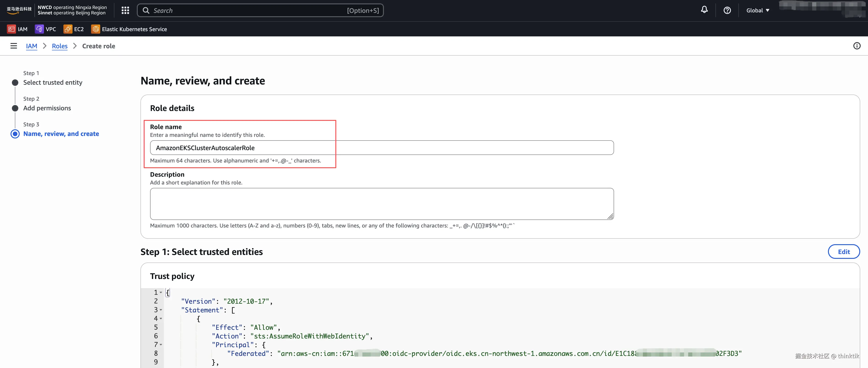This screenshot has height=368, width=868.
Task: Open Elastic Kubernetes Service shortcut
Action: 129,29
